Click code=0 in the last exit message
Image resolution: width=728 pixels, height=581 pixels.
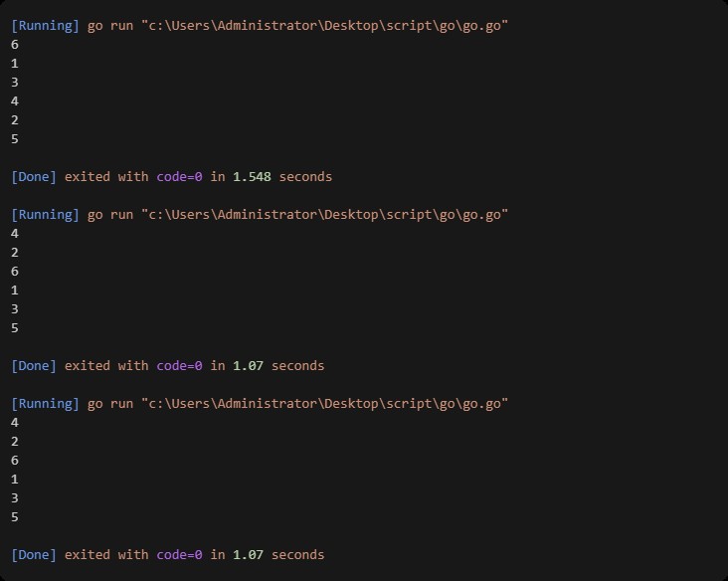(x=179, y=555)
